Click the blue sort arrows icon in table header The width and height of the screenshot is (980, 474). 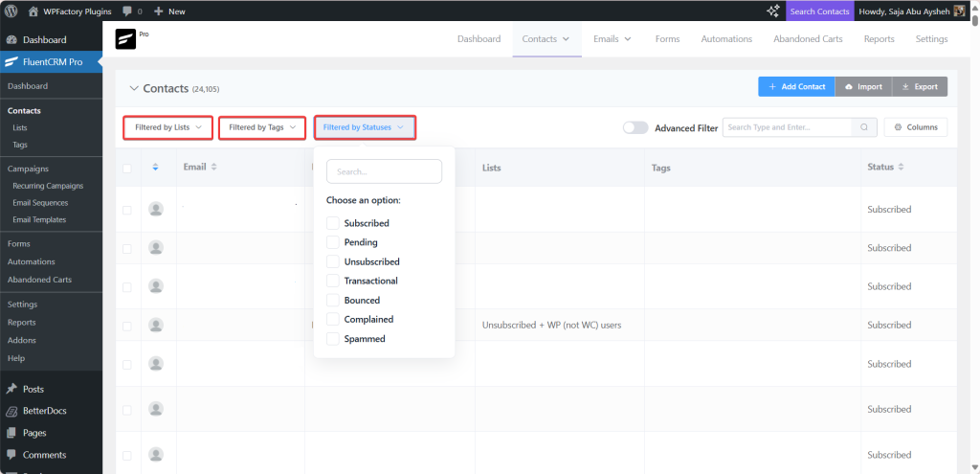pyautogui.click(x=155, y=167)
